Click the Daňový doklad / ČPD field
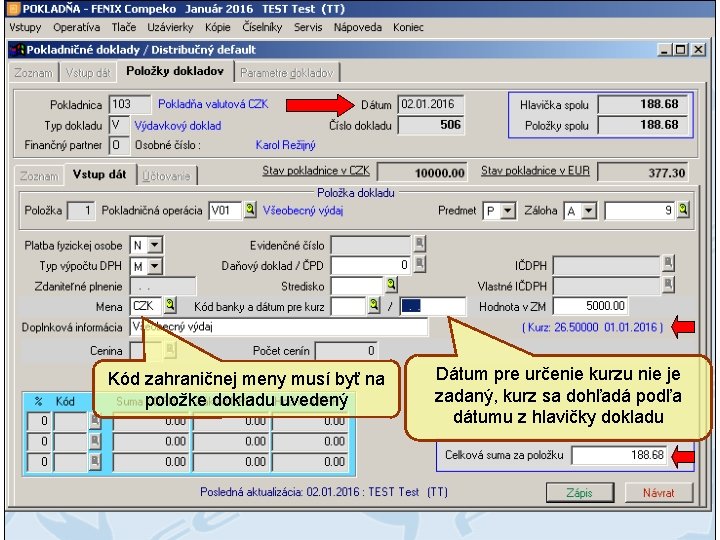This screenshot has height=540, width=720. (x=371, y=265)
